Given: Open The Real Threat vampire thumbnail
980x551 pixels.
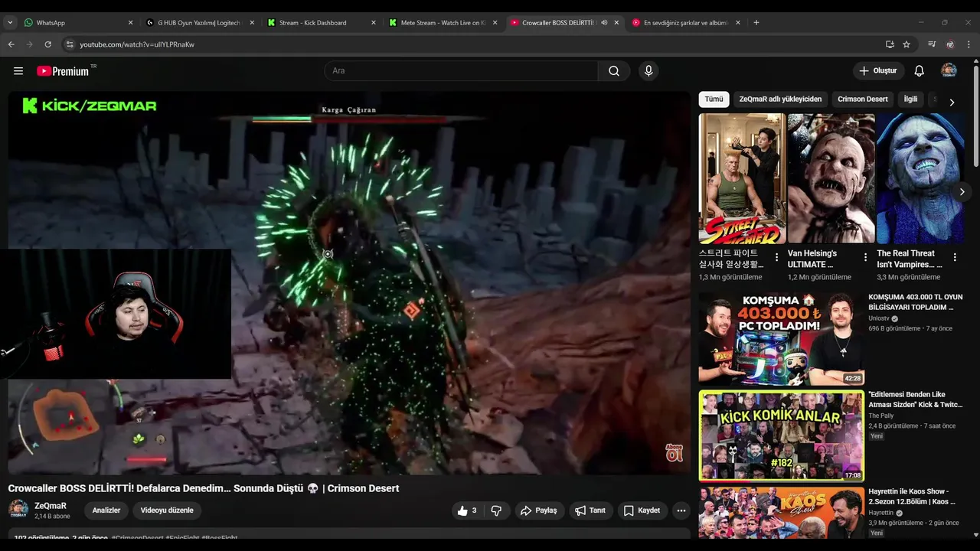Looking at the screenshot, I should coord(920,178).
